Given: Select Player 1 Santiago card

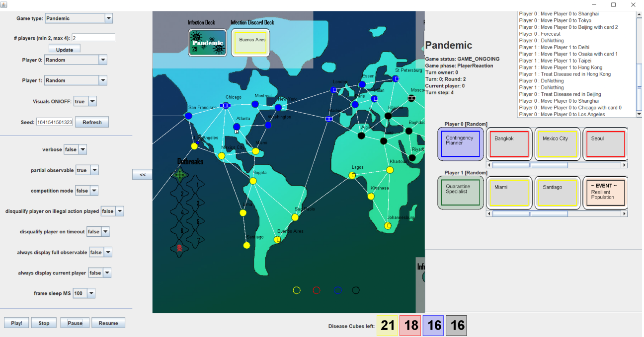Looking at the screenshot, I should click(557, 193).
